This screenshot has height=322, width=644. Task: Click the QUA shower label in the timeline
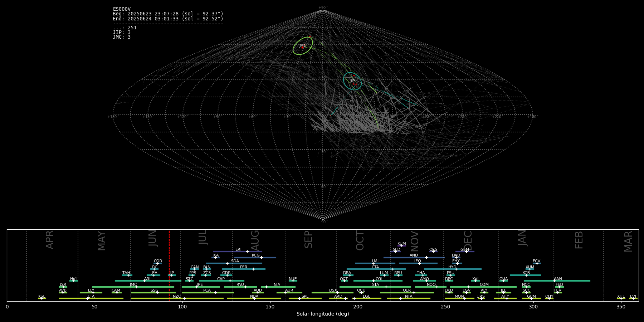click(503, 279)
